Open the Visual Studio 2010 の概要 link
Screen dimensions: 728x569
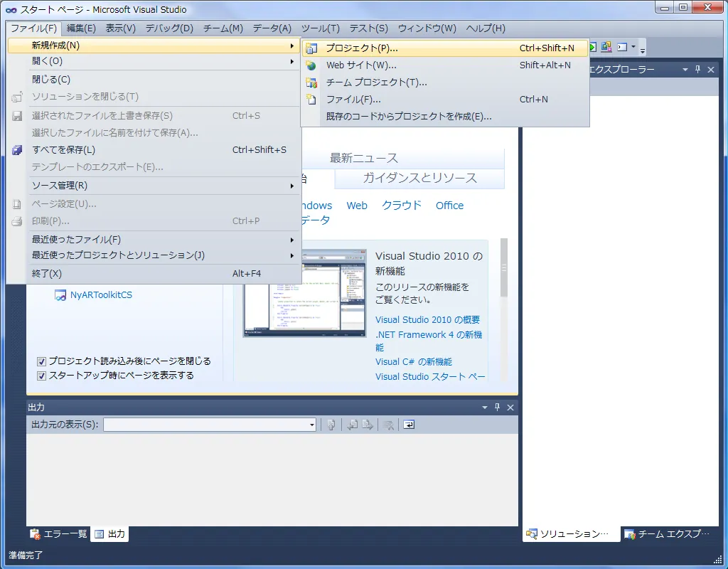pyautogui.click(x=427, y=319)
